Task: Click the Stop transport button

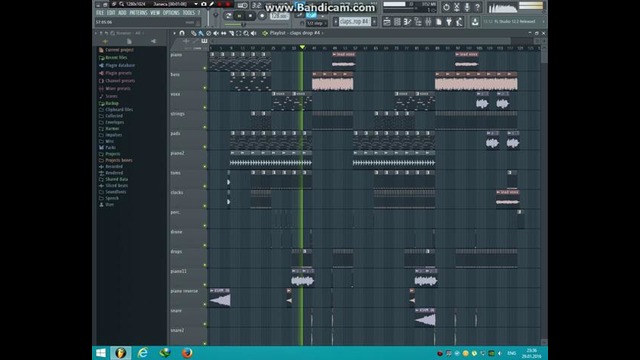Action: click(x=251, y=16)
